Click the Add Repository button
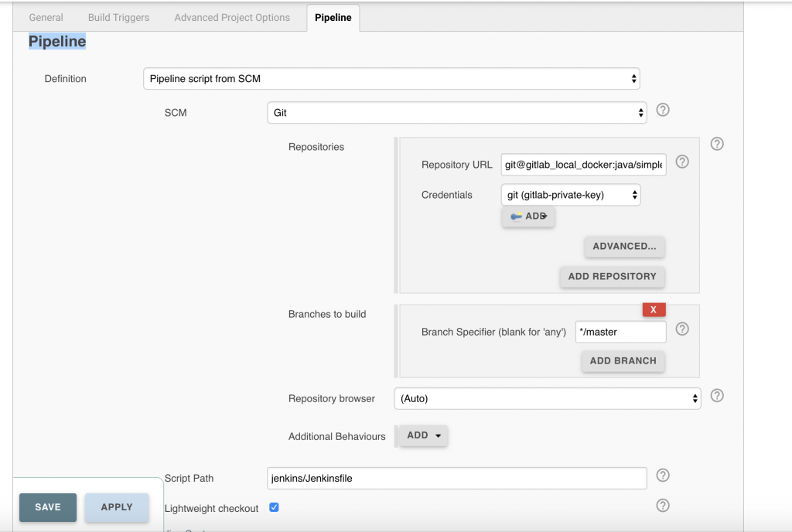792x532 pixels. 612,276
